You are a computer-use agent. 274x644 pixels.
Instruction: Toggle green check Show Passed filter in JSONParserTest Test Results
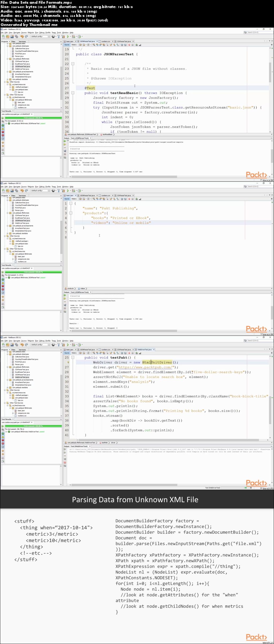click(x=3, y=125)
